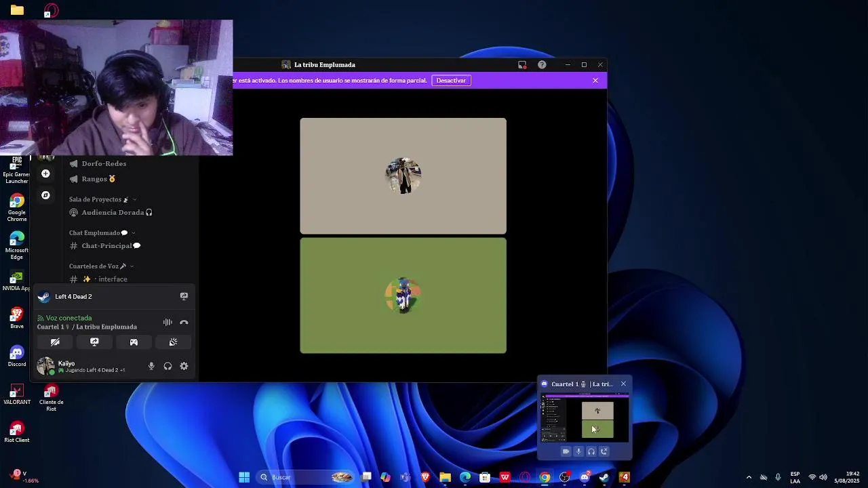Turn on camera in Discord voice panel
This screenshot has height=488, width=868.
coord(55,342)
